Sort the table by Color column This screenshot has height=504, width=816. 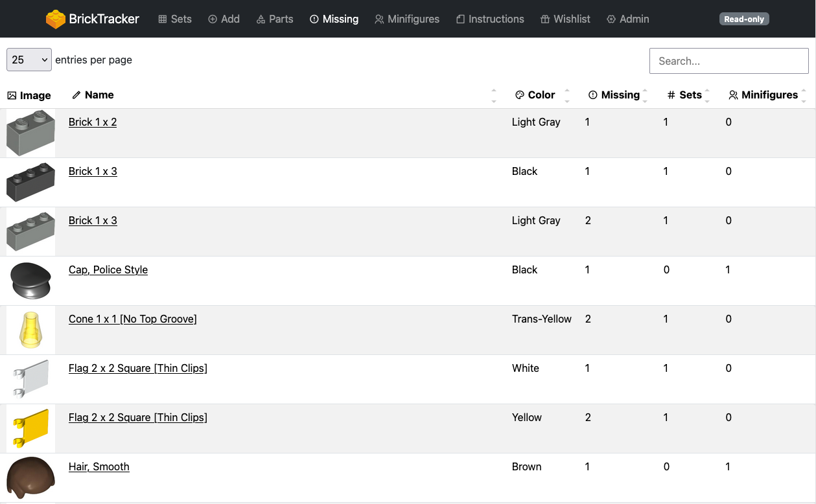[x=541, y=95]
